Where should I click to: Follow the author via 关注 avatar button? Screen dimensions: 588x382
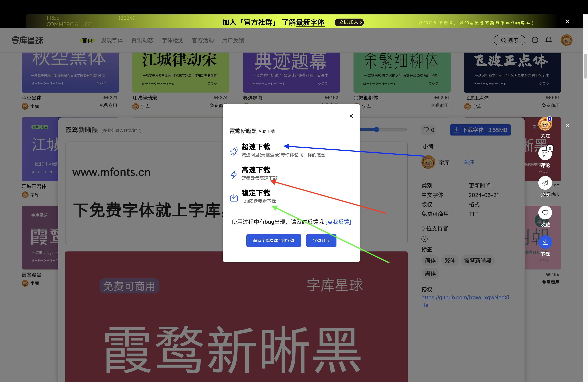coord(545,124)
